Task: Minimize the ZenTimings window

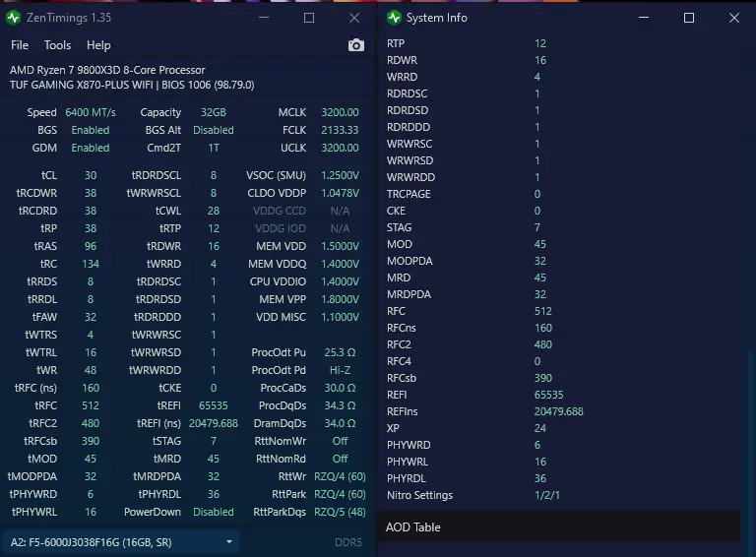Action: tap(264, 18)
